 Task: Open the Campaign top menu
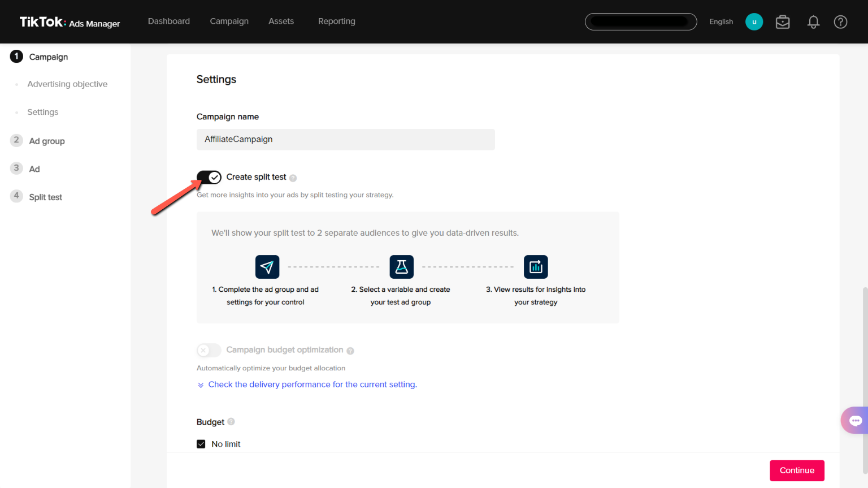click(229, 21)
